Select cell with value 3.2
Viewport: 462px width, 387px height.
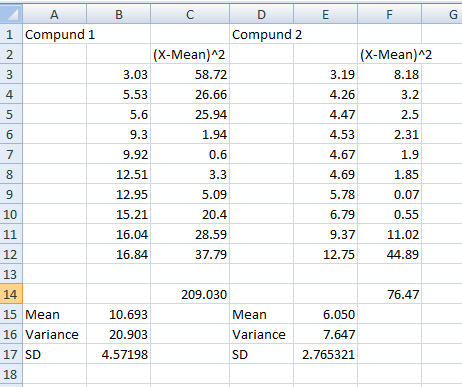(x=390, y=94)
